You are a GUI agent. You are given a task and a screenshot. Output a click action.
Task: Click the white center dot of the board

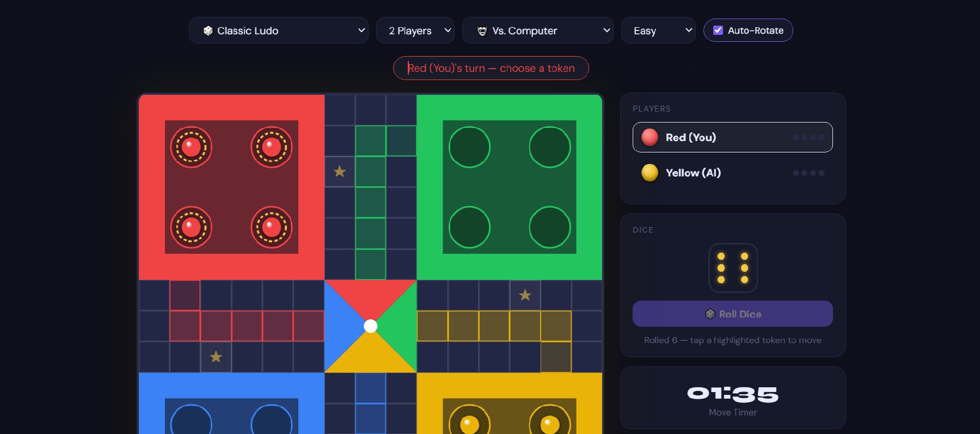coord(370,326)
